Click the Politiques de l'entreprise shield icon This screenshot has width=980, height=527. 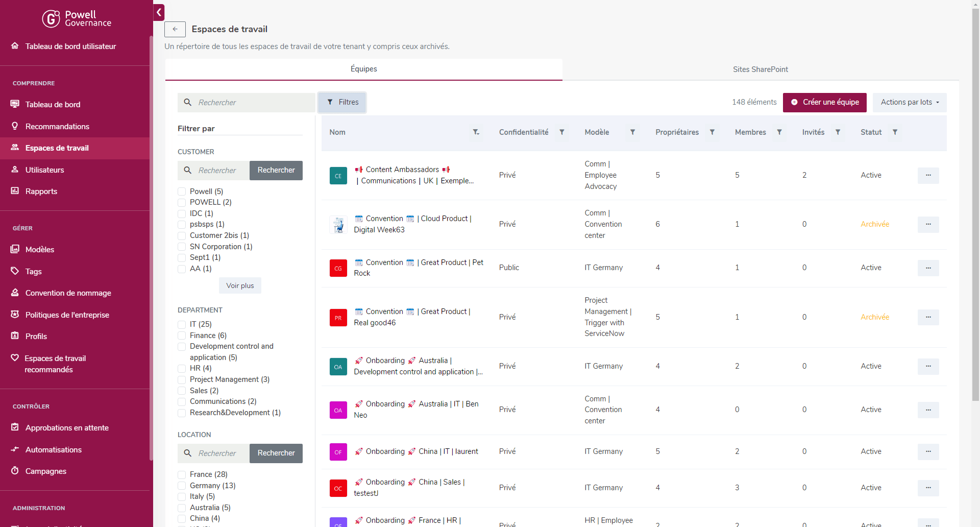[x=15, y=315]
